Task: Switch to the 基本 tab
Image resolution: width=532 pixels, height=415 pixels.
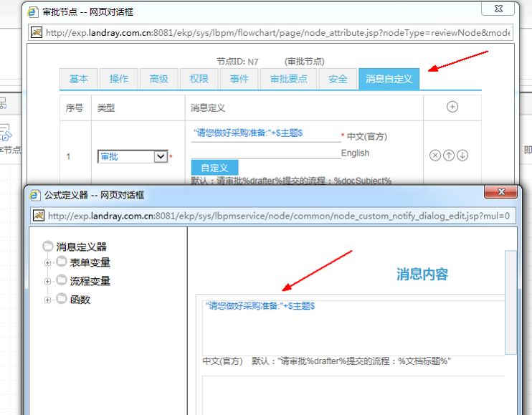Action: click(79, 79)
